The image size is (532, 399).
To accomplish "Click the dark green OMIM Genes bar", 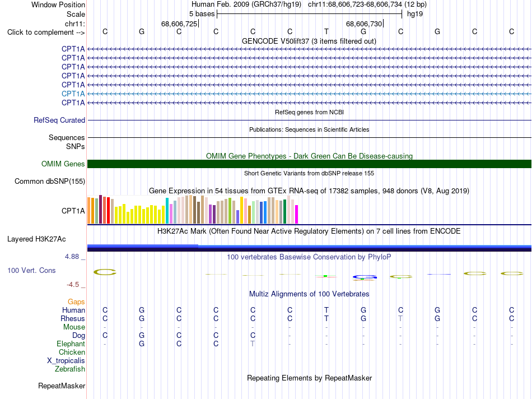I will tap(309, 164).
